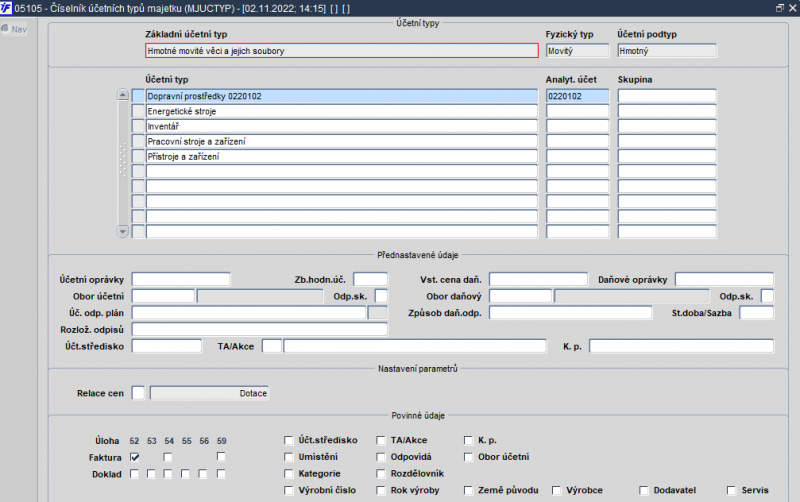
Task: Focus the Základní účetní typ field
Action: point(341,50)
